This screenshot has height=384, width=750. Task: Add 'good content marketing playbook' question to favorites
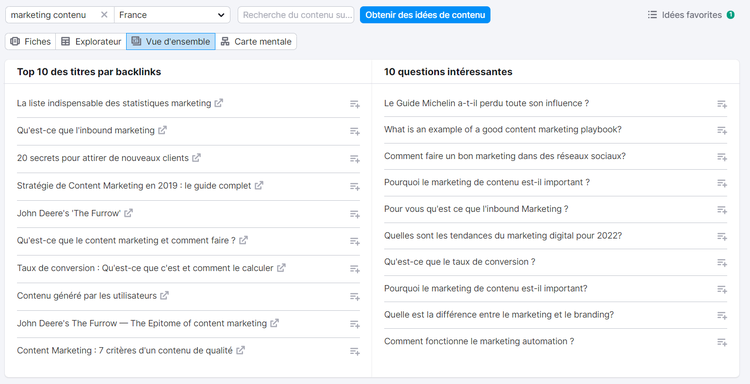(722, 130)
